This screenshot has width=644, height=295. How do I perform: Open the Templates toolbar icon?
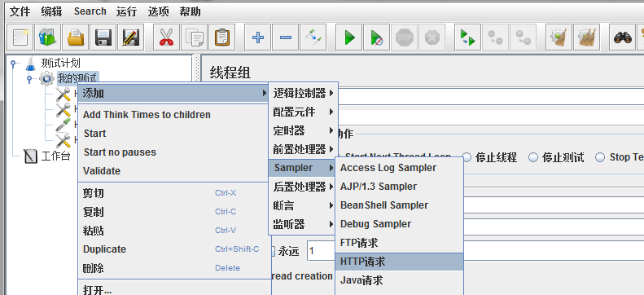pyautogui.click(x=48, y=37)
